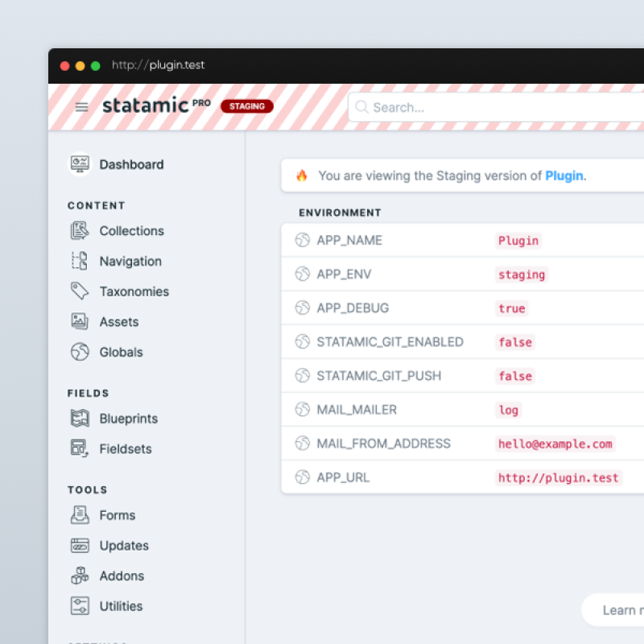Click the APP_NAME label
This screenshot has height=644, width=644.
click(349, 240)
